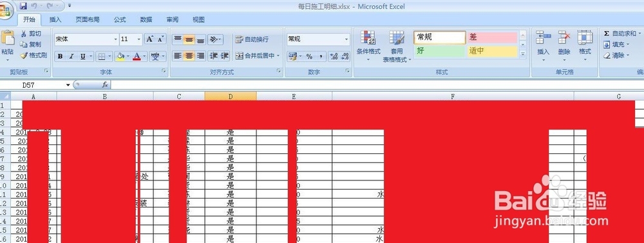The width and height of the screenshot is (644, 243).
Task: Open the 字体 dialog launcher
Action: [164, 72]
